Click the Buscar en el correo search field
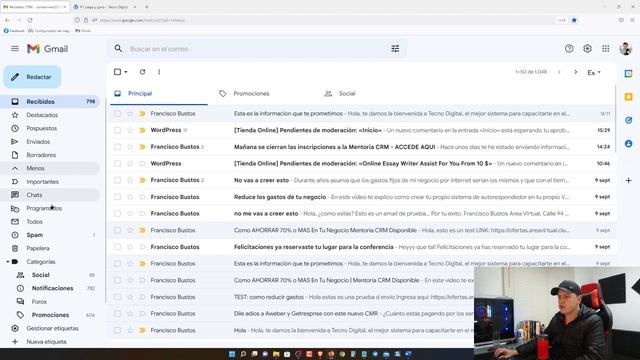 coord(257,49)
